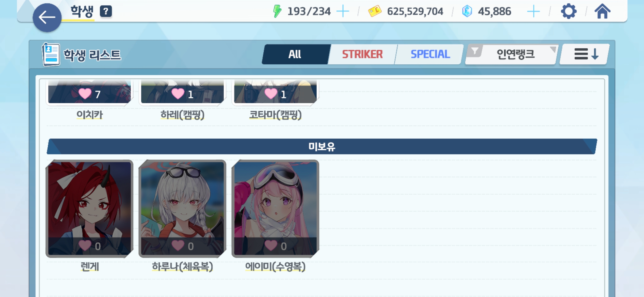Open 하루나(체육복) student card
The image size is (644, 297).
(x=182, y=208)
